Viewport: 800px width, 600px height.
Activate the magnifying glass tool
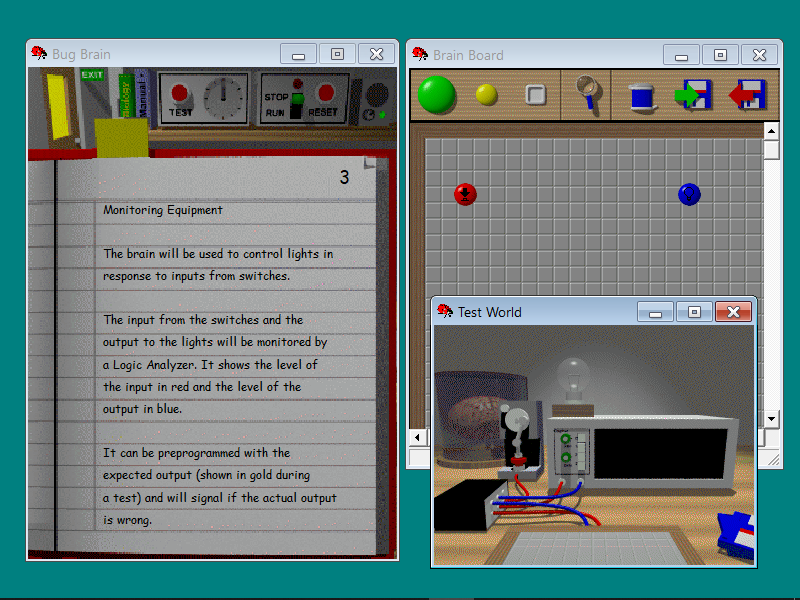tap(588, 93)
